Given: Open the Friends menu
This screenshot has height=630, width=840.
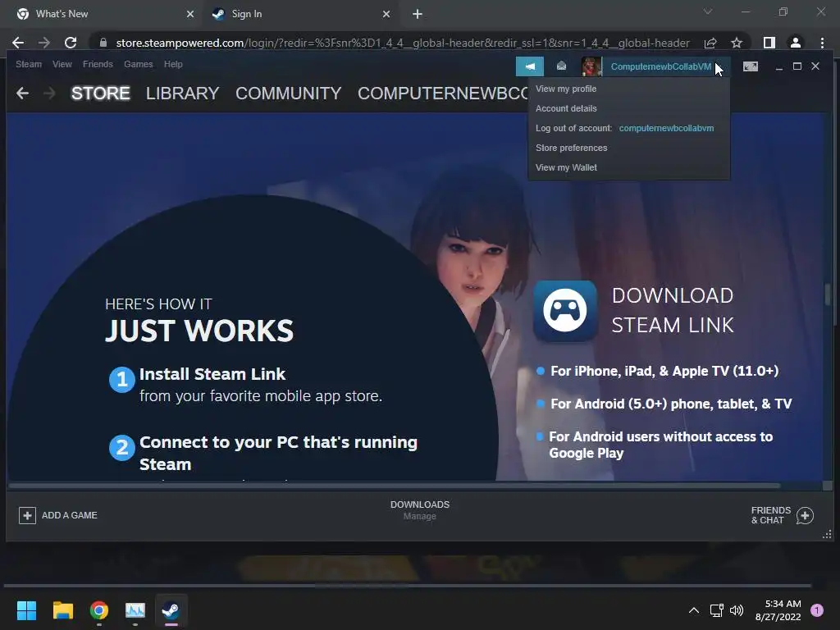Looking at the screenshot, I should coord(98,64).
